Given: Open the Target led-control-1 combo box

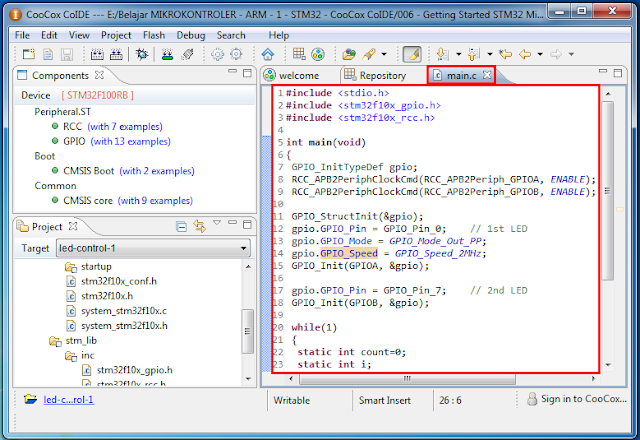Looking at the screenshot, I should (x=153, y=248).
